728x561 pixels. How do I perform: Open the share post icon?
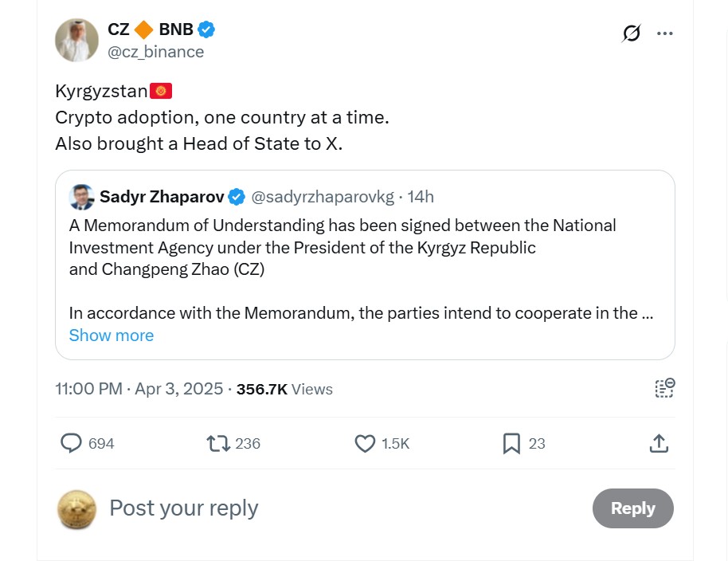pos(659,443)
